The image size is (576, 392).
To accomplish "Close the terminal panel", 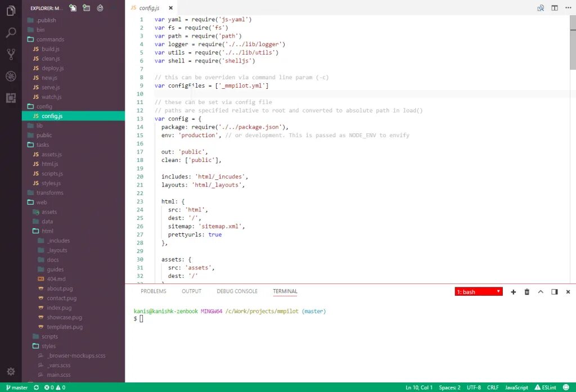I will (x=568, y=292).
